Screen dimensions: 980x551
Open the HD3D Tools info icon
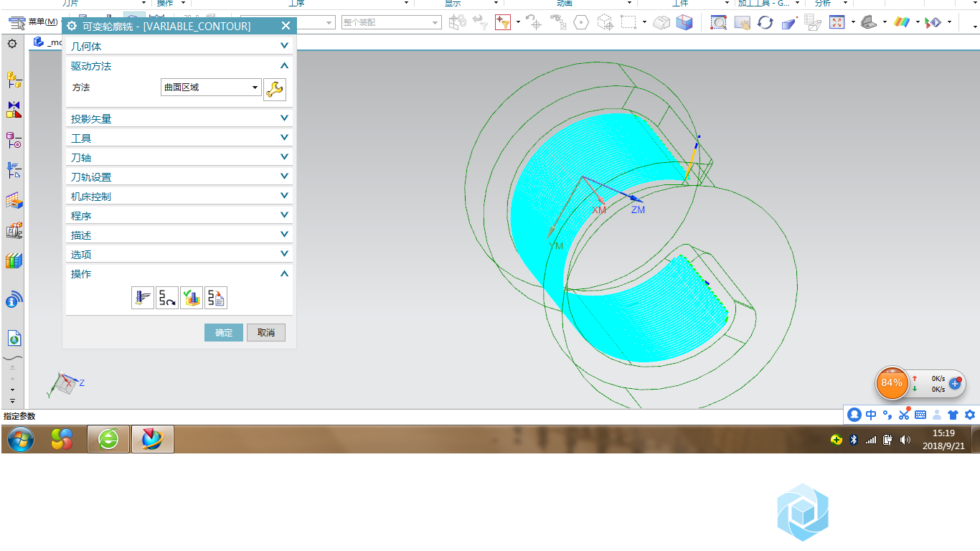[x=14, y=299]
